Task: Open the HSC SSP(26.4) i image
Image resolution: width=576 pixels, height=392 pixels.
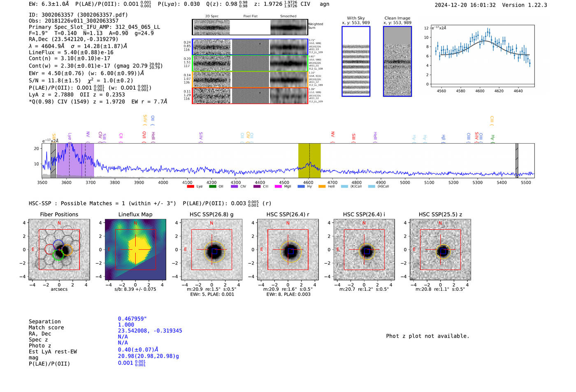Action: coord(364,250)
